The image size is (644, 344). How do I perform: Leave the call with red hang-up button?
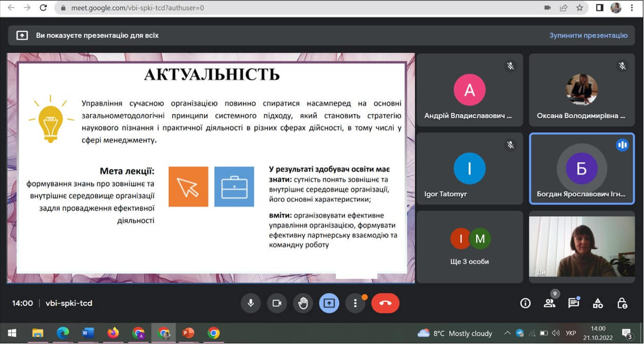385,303
